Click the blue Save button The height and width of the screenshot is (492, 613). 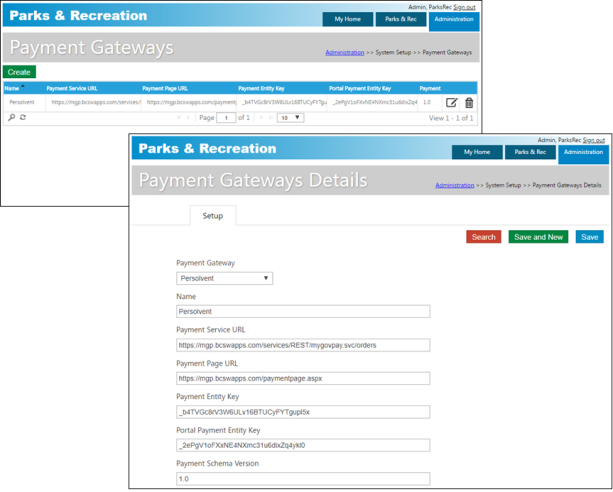coord(589,237)
